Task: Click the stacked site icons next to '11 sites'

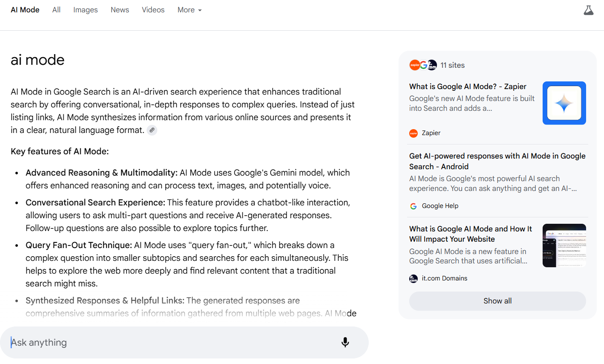Action: pyautogui.click(x=423, y=65)
